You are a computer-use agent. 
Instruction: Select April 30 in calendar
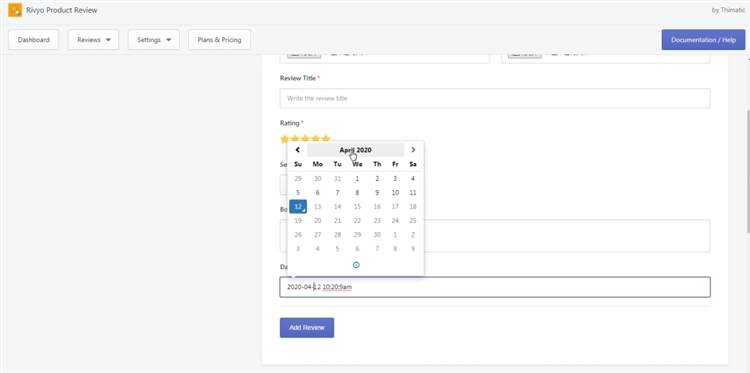pos(377,235)
